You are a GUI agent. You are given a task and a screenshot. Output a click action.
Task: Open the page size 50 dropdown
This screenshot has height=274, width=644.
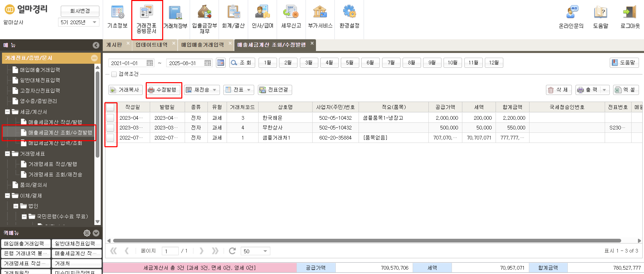[x=256, y=251]
